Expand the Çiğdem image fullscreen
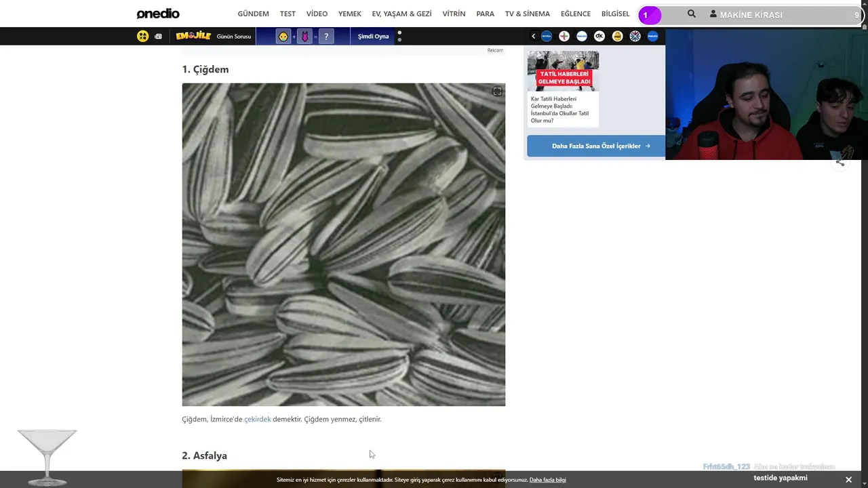 click(x=497, y=91)
